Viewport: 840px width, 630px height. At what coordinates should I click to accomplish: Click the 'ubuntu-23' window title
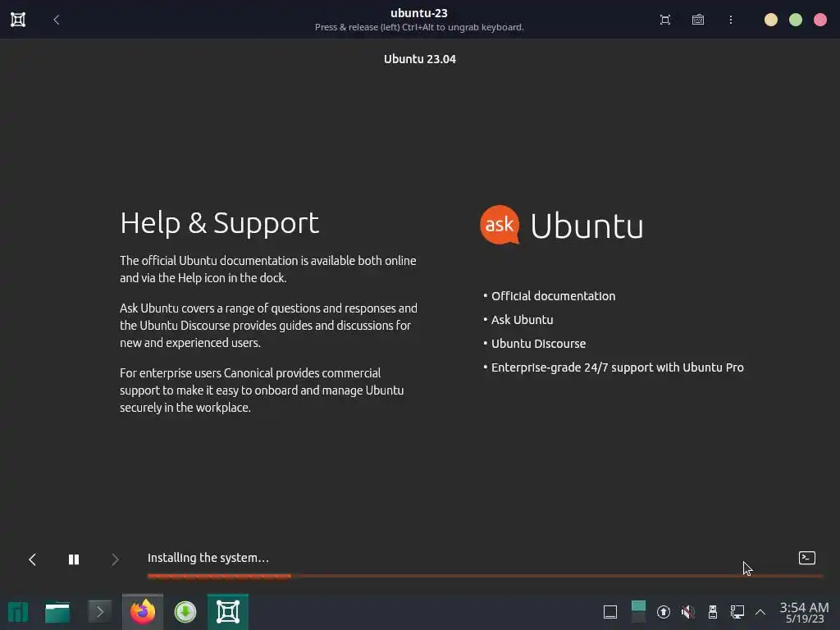[419, 13]
